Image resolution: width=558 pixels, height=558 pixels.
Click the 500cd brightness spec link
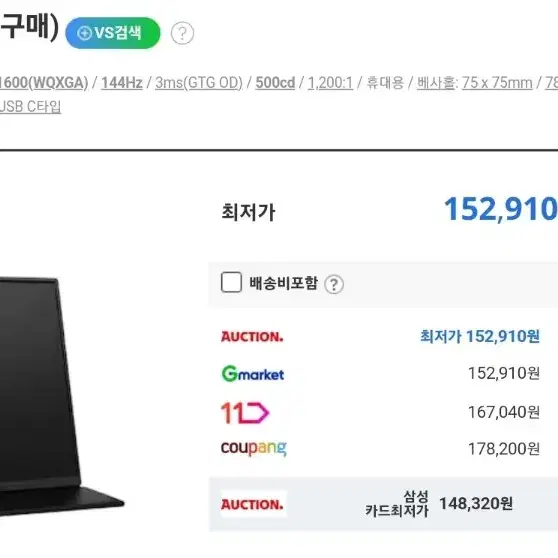pyautogui.click(x=275, y=83)
